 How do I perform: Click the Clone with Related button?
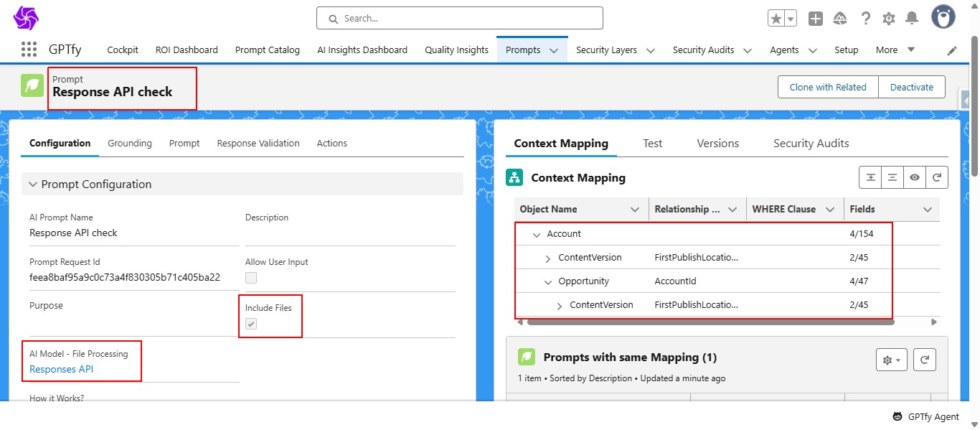click(828, 87)
